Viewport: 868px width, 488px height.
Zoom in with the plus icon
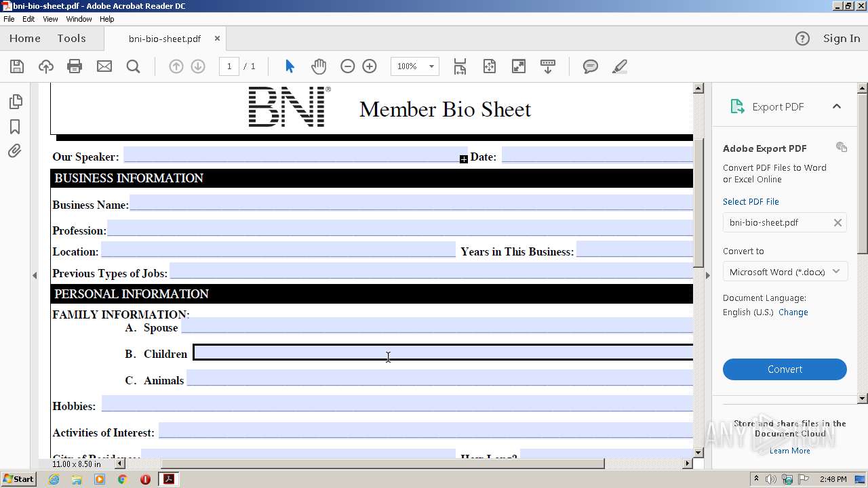tap(370, 66)
